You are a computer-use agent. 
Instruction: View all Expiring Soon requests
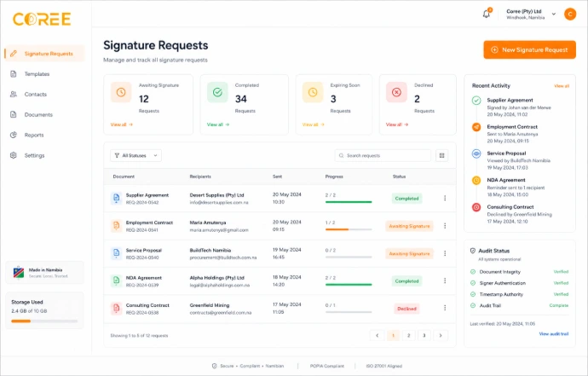(313, 124)
